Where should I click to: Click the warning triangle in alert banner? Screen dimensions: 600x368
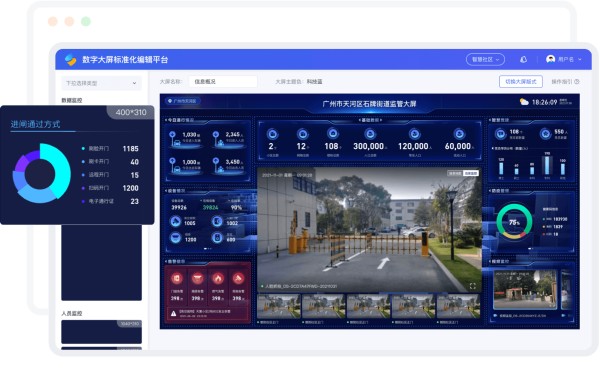pos(173,314)
